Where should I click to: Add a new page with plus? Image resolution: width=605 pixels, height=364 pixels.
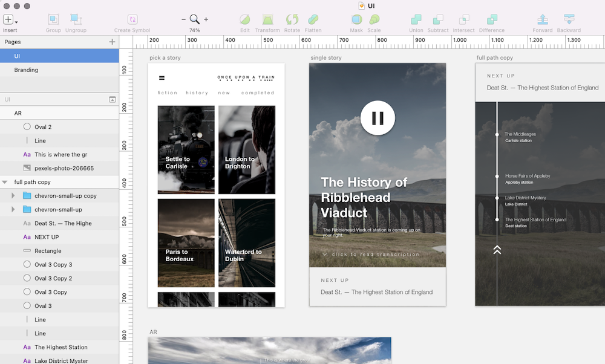(x=112, y=42)
